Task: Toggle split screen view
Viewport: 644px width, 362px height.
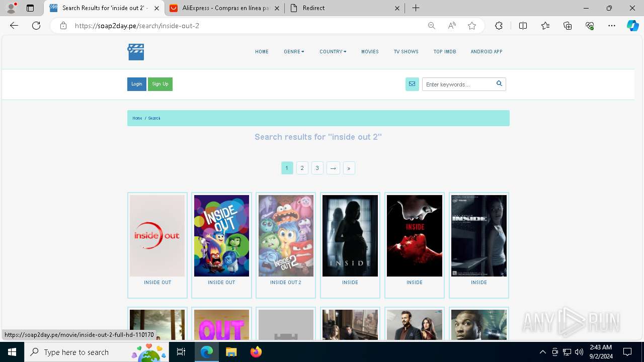Action: 523,26
